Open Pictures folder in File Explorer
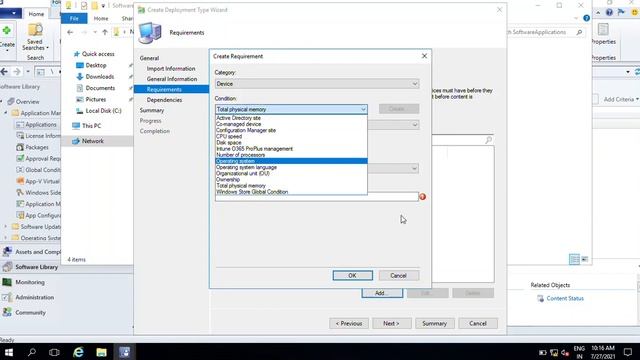This screenshot has width=640, height=360. [96, 100]
